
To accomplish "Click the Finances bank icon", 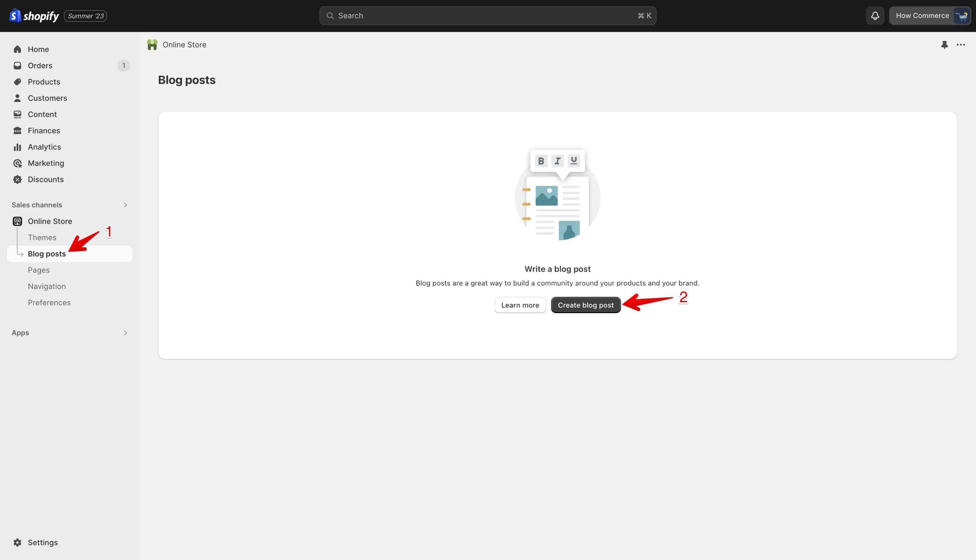I will [17, 131].
